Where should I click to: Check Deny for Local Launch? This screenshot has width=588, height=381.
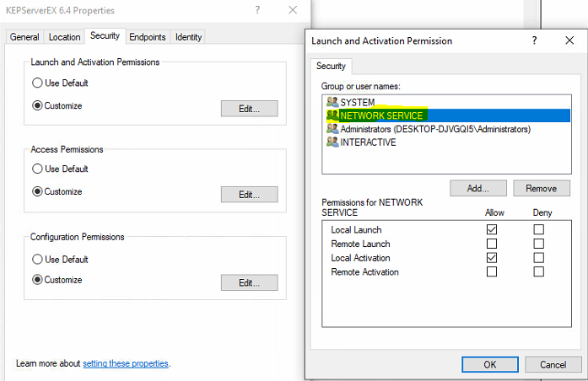coord(539,229)
